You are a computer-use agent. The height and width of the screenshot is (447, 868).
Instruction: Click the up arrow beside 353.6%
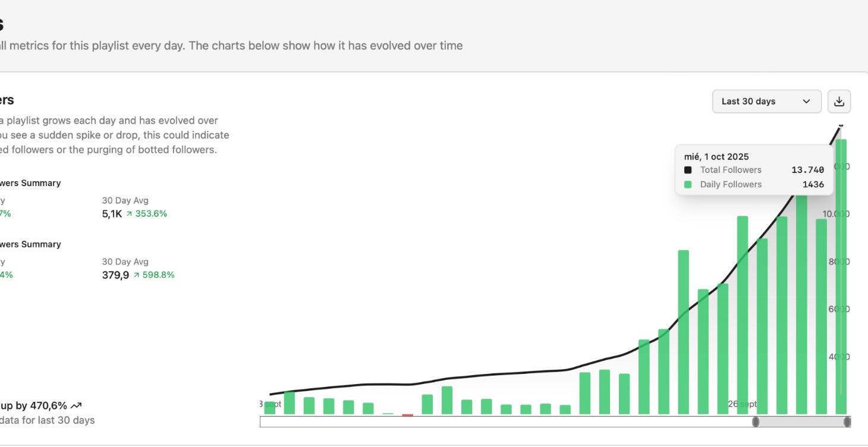(129, 214)
